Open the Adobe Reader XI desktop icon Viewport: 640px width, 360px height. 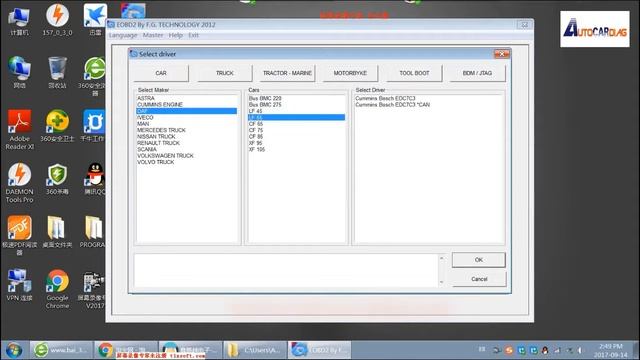(x=19, y=130)
